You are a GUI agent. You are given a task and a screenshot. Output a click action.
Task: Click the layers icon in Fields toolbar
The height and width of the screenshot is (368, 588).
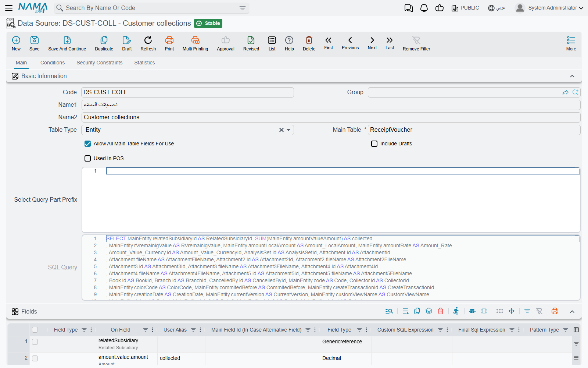tap(429, 311)
